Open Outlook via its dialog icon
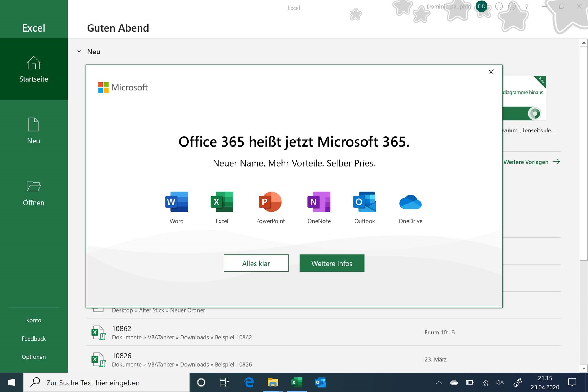Viewport: 588px width, 392px height. point(364,202)
